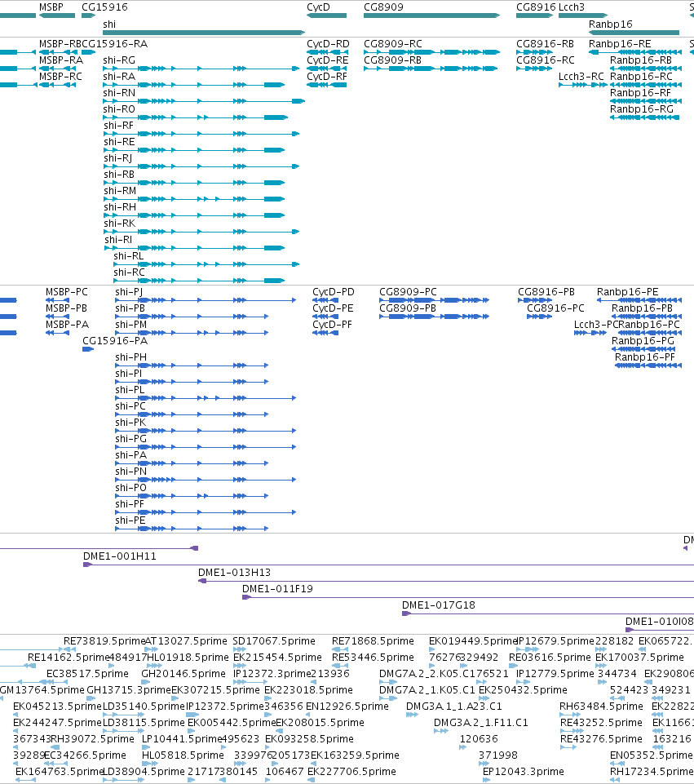The width and height of the screenshot is (694, 784).
Task: Select BAC clone DME1-017G18
Action: tap(548, 613)
